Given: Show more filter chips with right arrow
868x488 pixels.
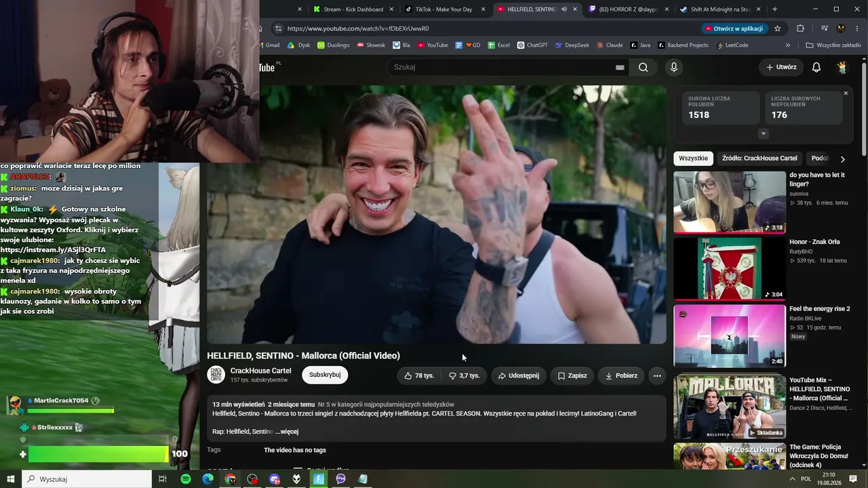Looking at the screenshot, I should point(842,159).
